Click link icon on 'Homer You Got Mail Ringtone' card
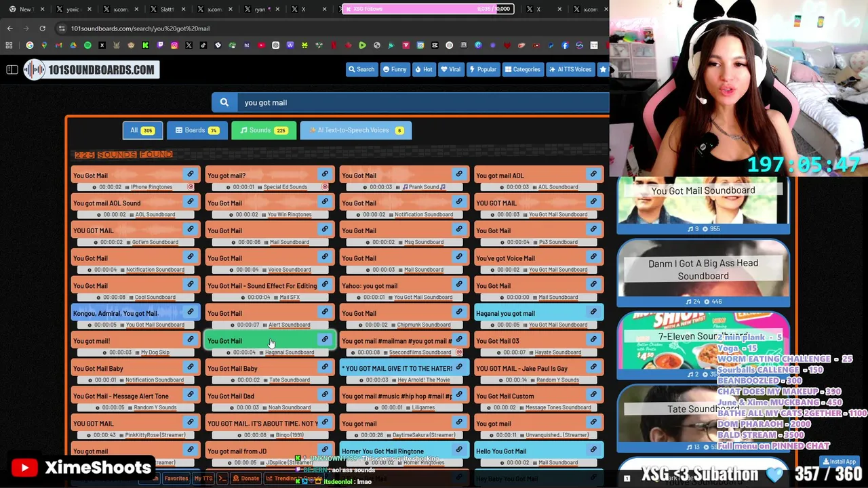Viewport: 868px width, 488px height. pyautogui.click(x=459, y=450)
